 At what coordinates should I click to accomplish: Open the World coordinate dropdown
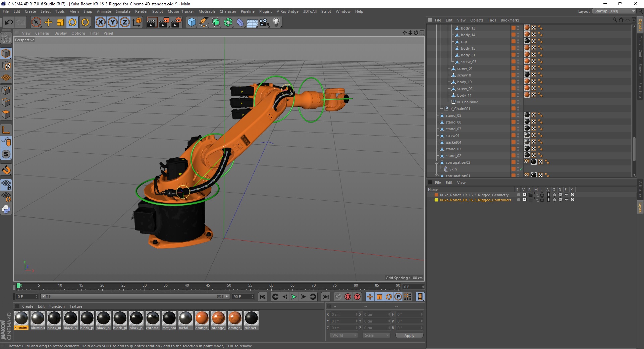[x=344, y=335]
